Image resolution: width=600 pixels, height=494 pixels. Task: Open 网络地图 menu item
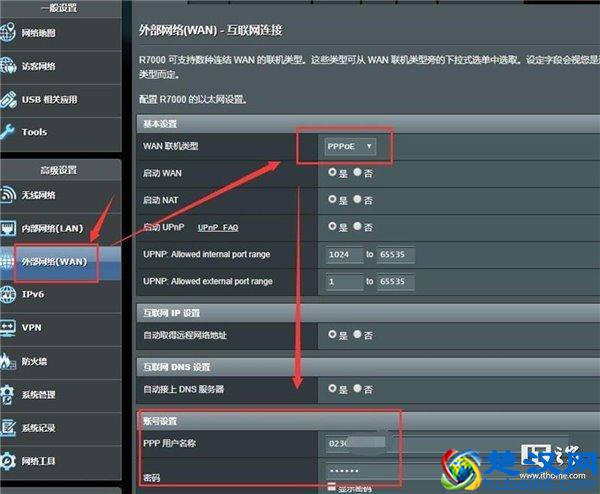[x=61, y=34]
